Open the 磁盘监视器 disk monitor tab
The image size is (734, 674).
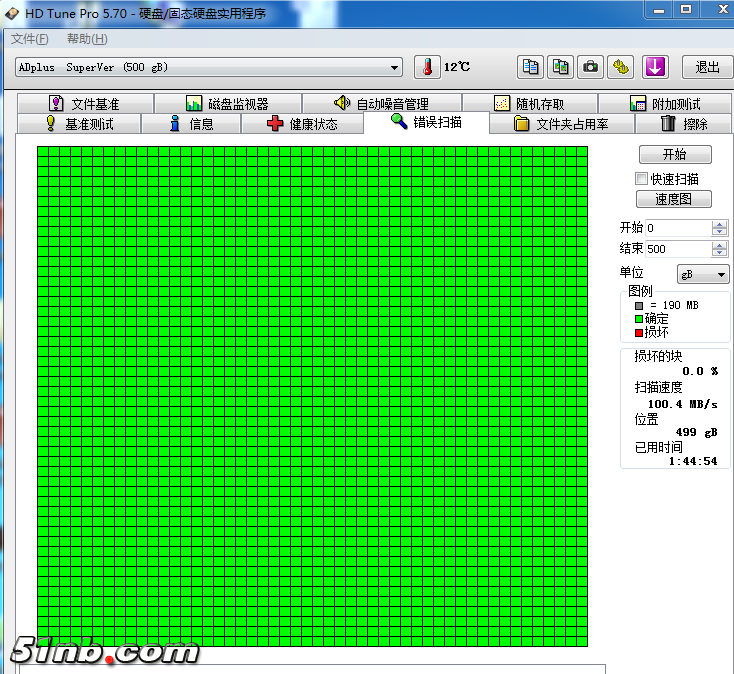227,104
